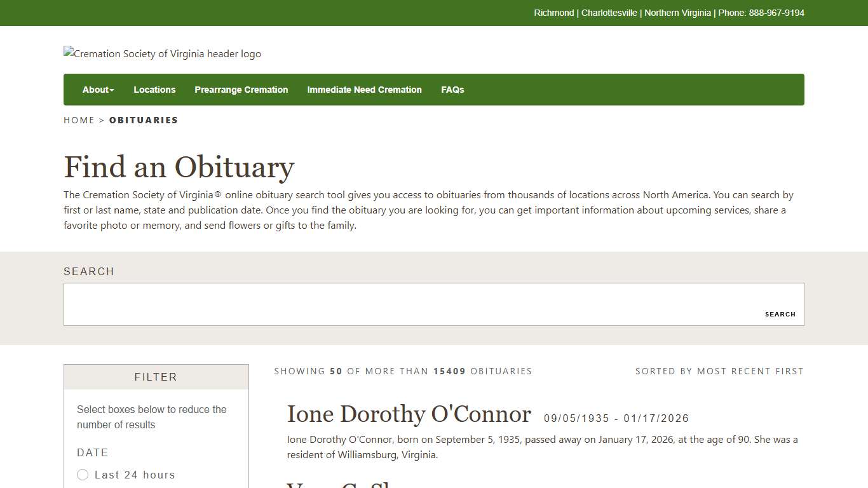
Task: Click the Charlottesville location link
Action: tap(609, 13)
